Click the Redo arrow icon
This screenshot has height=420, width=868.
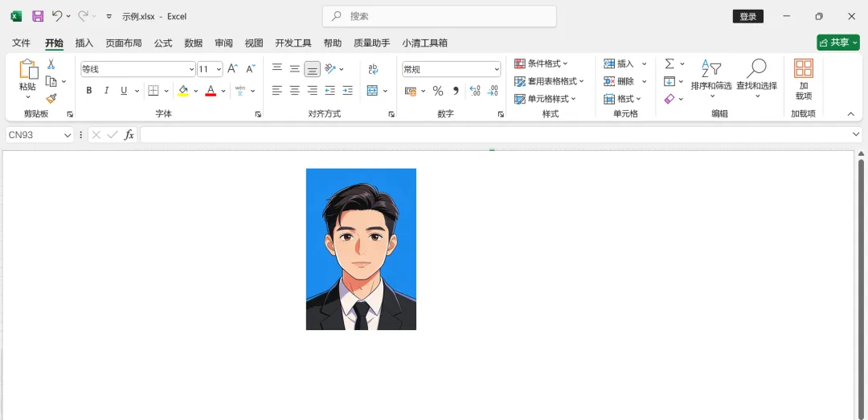(83, 16)
